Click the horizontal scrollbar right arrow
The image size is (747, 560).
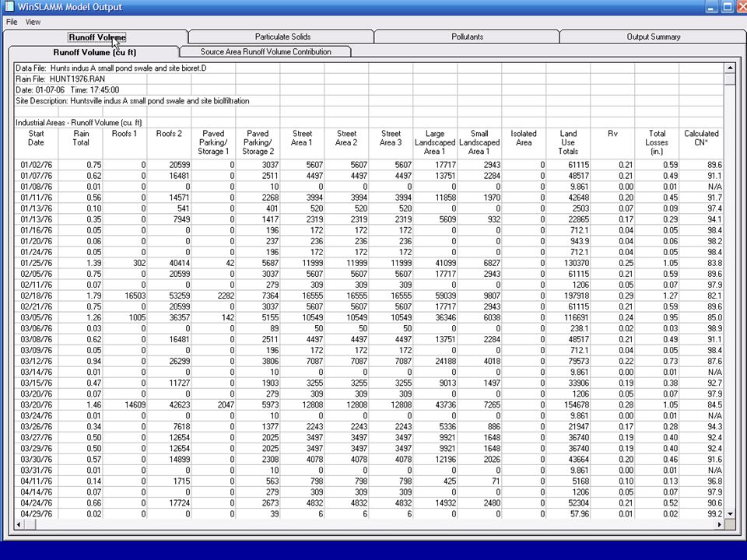[719, 524]
